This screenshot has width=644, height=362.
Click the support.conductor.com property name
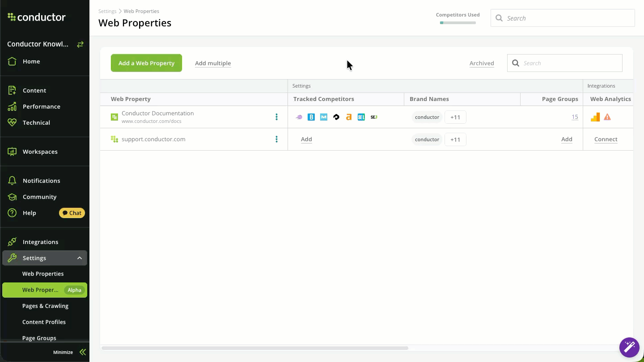click(153, 139)
